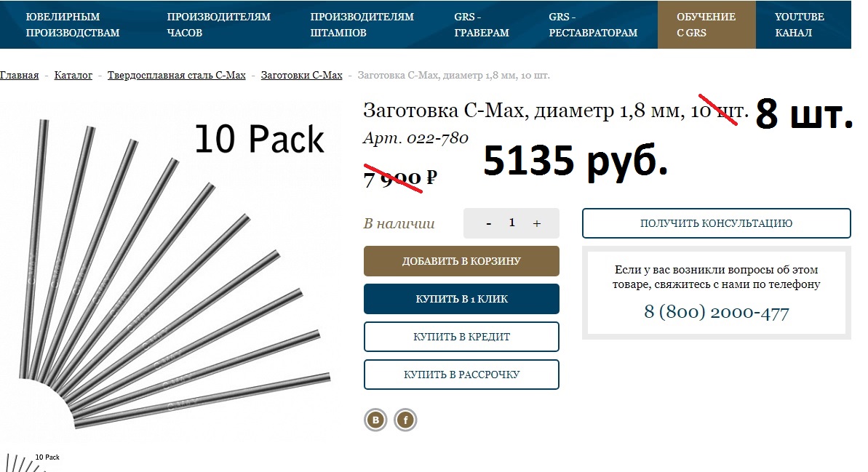This screenshot has width=868, height=472.
Task: Decrease quantity with the minus button
Action: (489, 223)
